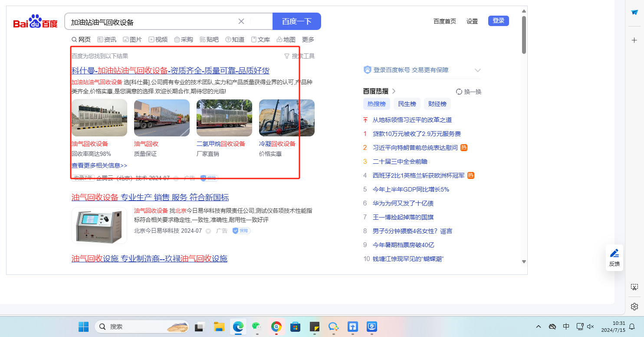Click the 换一换 refresh icon

(459, 92)
